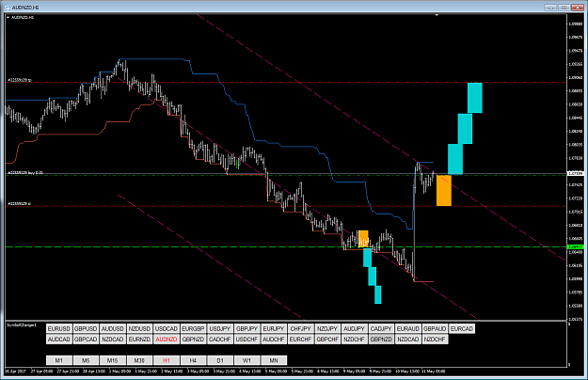Click the CHFJPY symbol button
This screenshot has height=380, width=588.
coord(300,328)
